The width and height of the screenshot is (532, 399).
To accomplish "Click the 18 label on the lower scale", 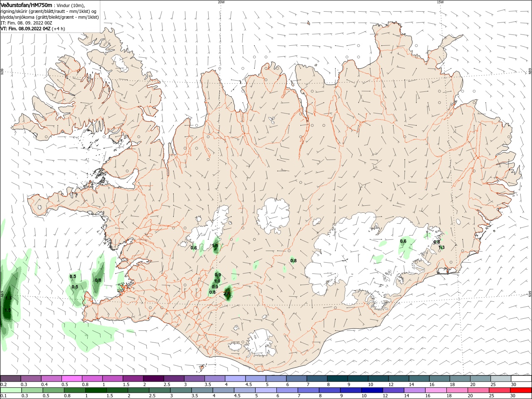I will [x=449, y=396].
